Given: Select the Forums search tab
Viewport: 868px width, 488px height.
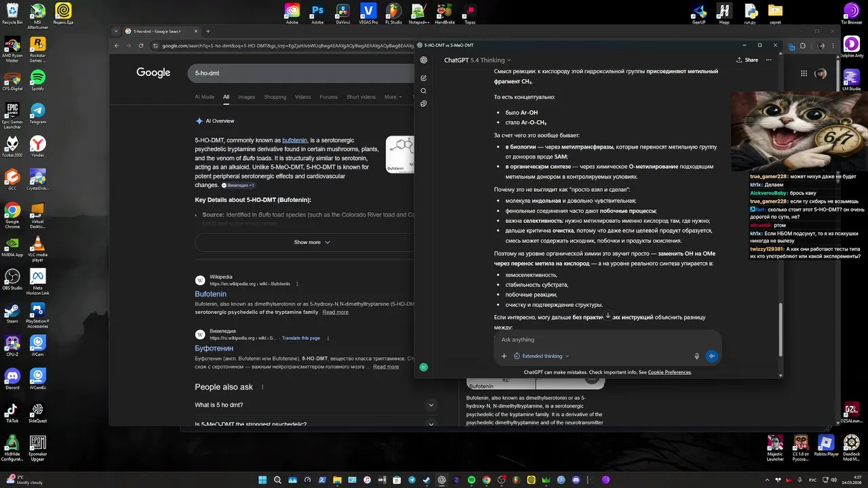Looking at the screenshot, I should [329, 97].
